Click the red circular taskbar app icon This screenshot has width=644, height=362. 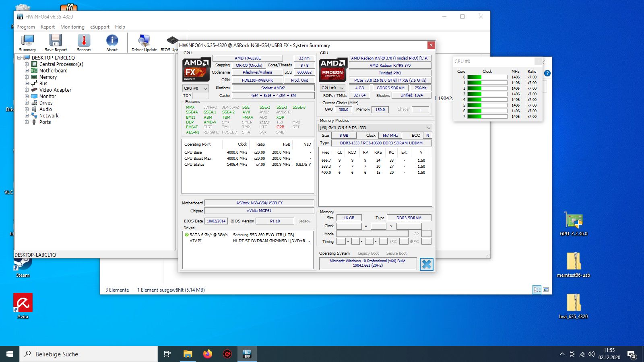pyautogui.click(x=227, y=354)
